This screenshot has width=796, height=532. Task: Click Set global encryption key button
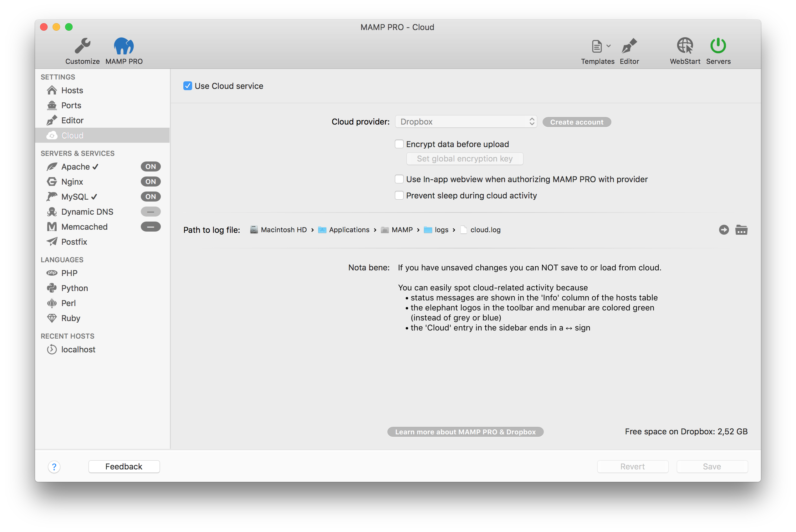pyautogui.click(x=465, y=158)
